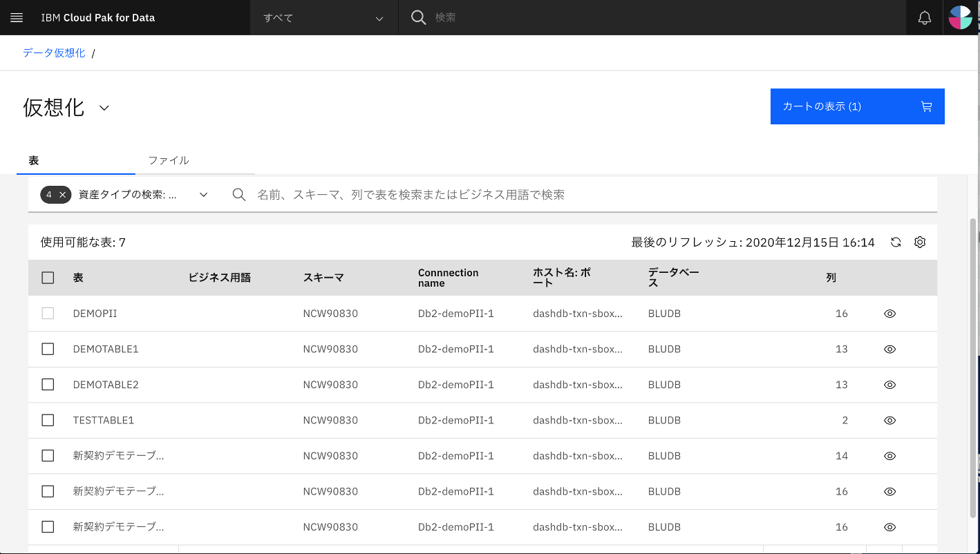Open the table settings gear icon
Viewport: 980px width, 554px height.
pyautogui.click(x=920, y=242)
